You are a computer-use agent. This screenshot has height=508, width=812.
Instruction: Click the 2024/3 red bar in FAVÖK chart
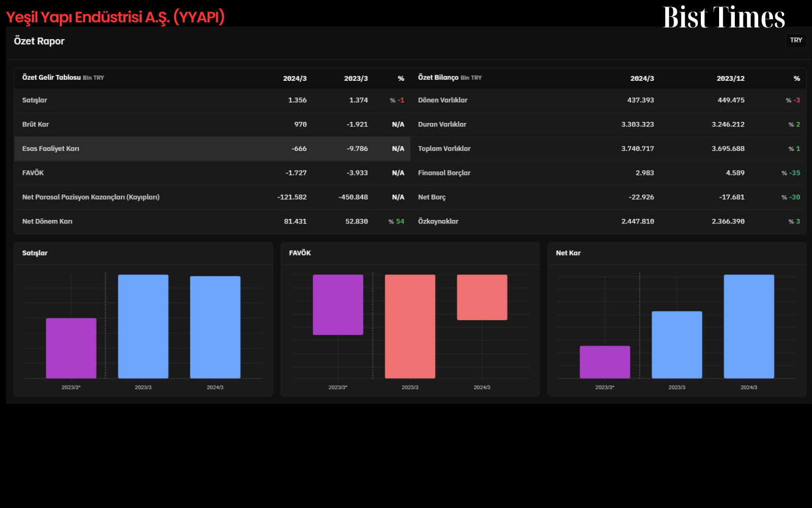(482, 297)
